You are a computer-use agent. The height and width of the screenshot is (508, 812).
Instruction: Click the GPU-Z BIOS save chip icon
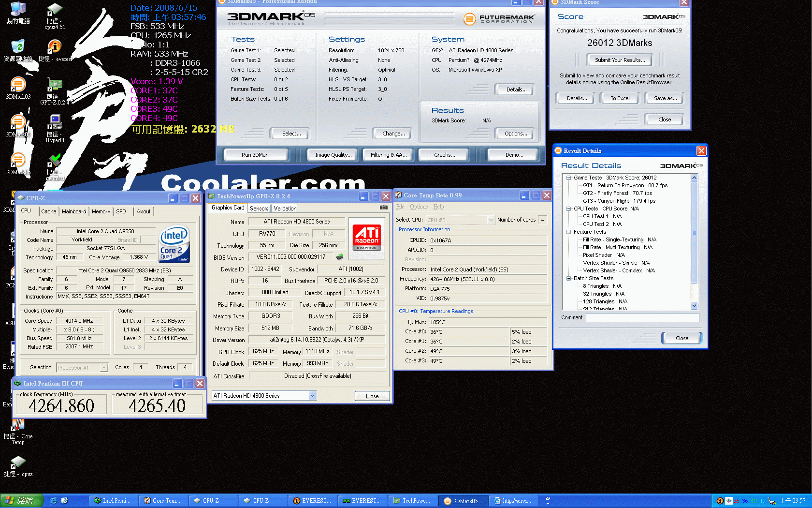click(x=340, y=257)
